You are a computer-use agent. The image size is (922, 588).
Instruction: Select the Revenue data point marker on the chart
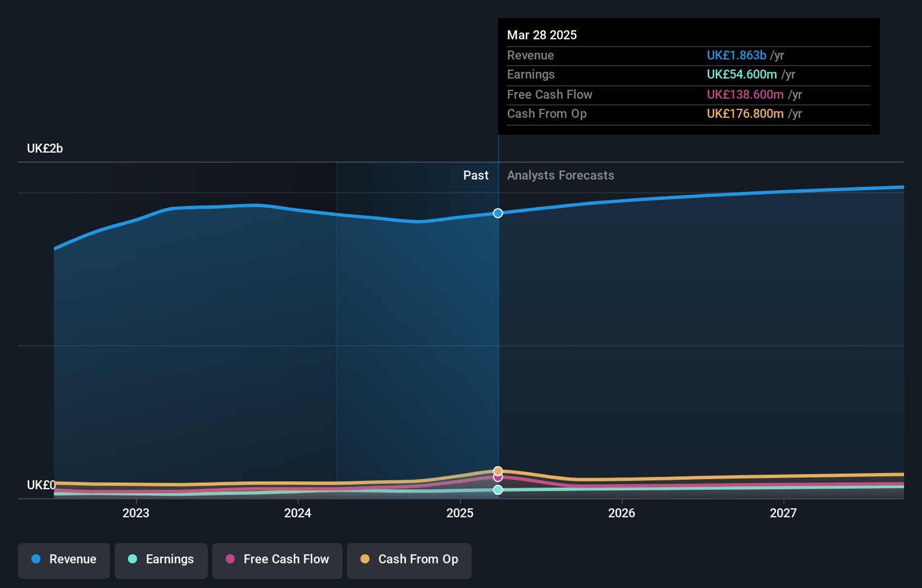click(497, 213)
